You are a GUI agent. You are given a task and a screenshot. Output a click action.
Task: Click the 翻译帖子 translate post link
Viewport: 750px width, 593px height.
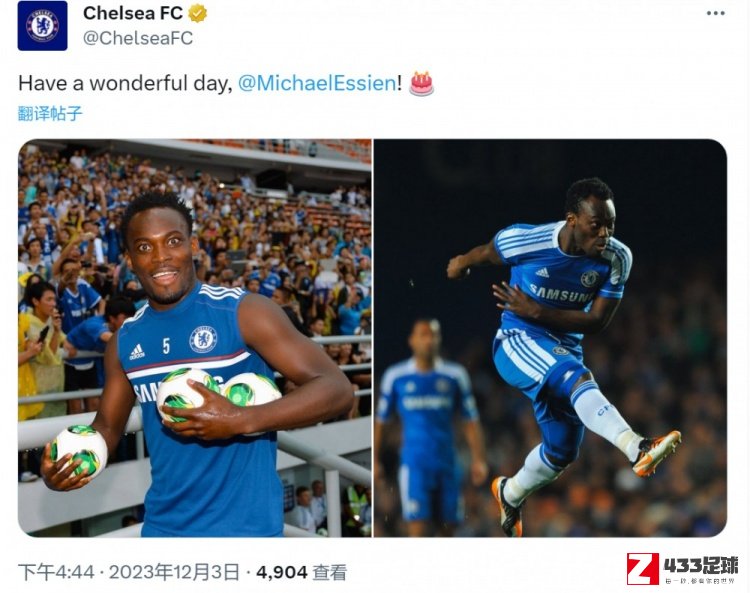pyautogui.click(x=50, y=113)
